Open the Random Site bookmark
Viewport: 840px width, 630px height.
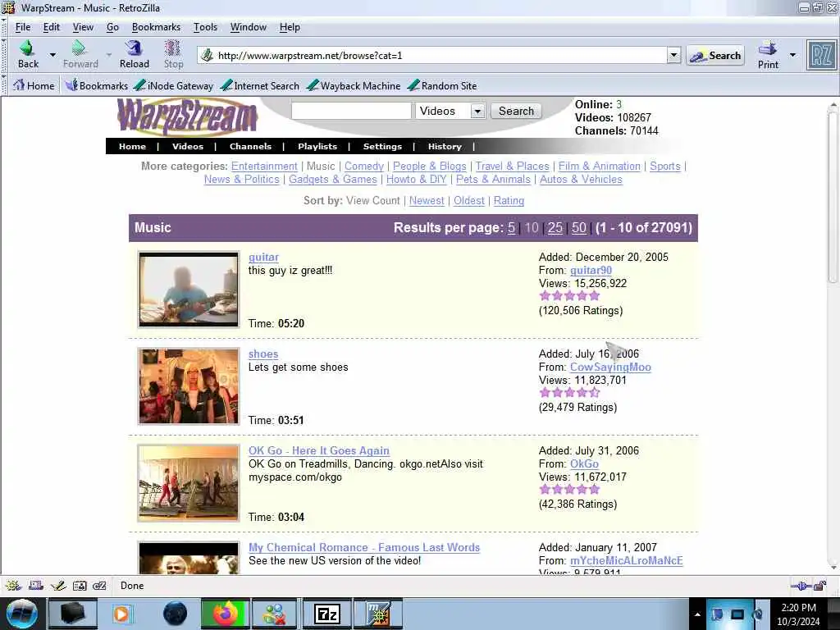point(442,85)
